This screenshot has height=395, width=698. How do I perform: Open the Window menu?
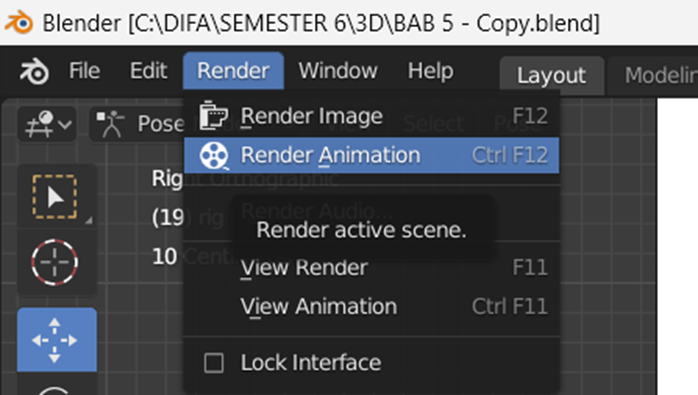[338, 71]
